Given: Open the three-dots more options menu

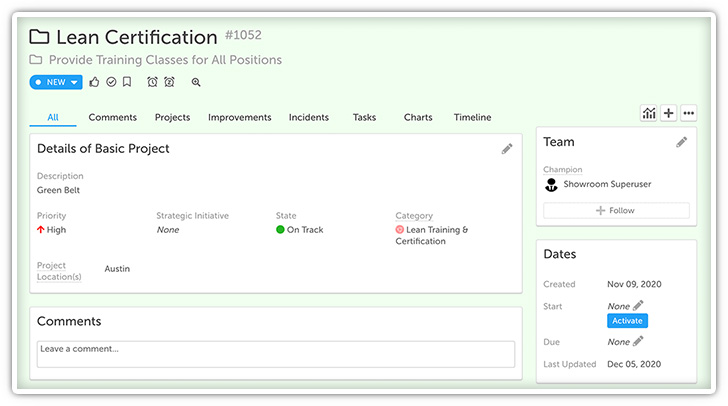Looking at the screenshot, I should point(688,113).
